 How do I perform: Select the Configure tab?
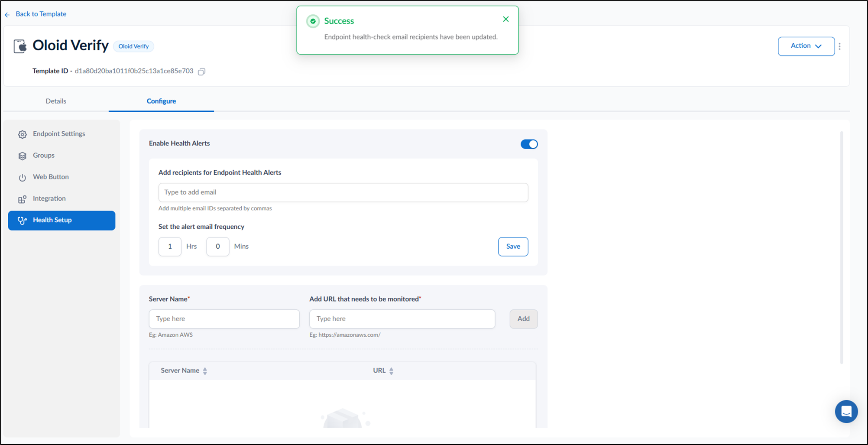point(161,101)
